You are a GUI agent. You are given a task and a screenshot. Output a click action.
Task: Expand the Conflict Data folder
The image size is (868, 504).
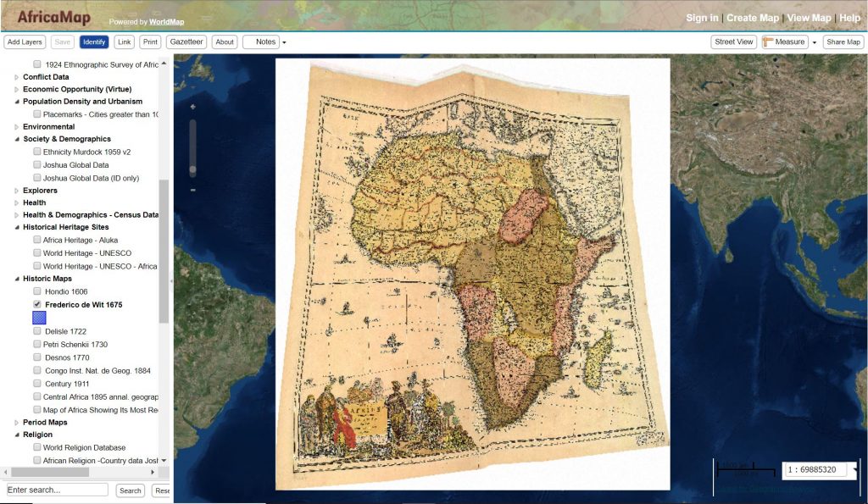(x=17, y=77)
